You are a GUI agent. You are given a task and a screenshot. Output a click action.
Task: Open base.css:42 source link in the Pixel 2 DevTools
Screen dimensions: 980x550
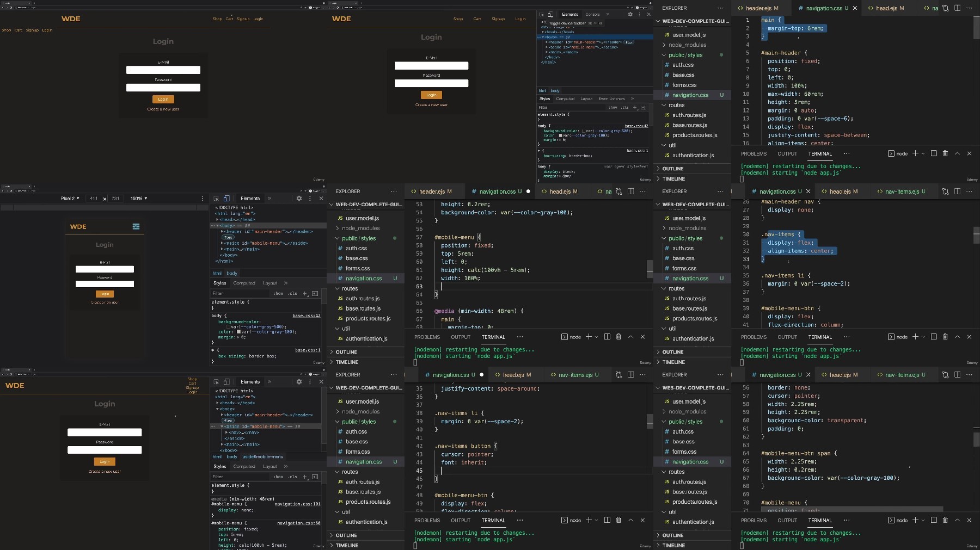(x=307, y=316)
